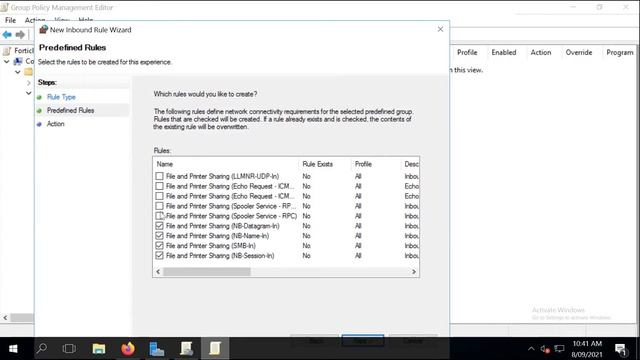Open the File menu
The height and width of the screenshot is (360, 640).
coord(10,20)
